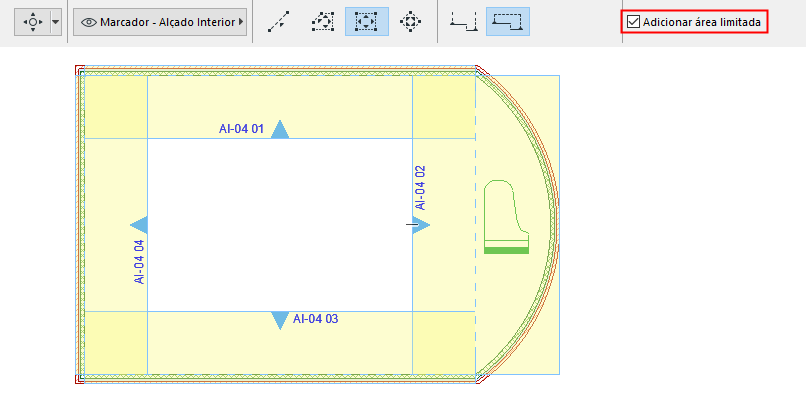Select the upward AI-04 01 arrow marker
Image resolution: width=806 pixels, height=416 pixels.
[x=280, y=129]
